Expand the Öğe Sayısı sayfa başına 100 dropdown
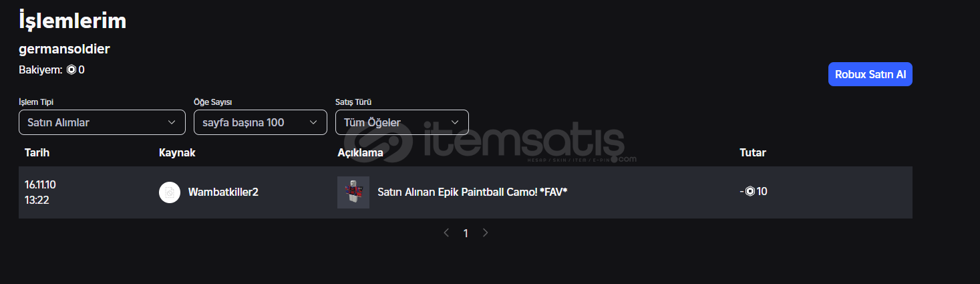 click(261, 122)
